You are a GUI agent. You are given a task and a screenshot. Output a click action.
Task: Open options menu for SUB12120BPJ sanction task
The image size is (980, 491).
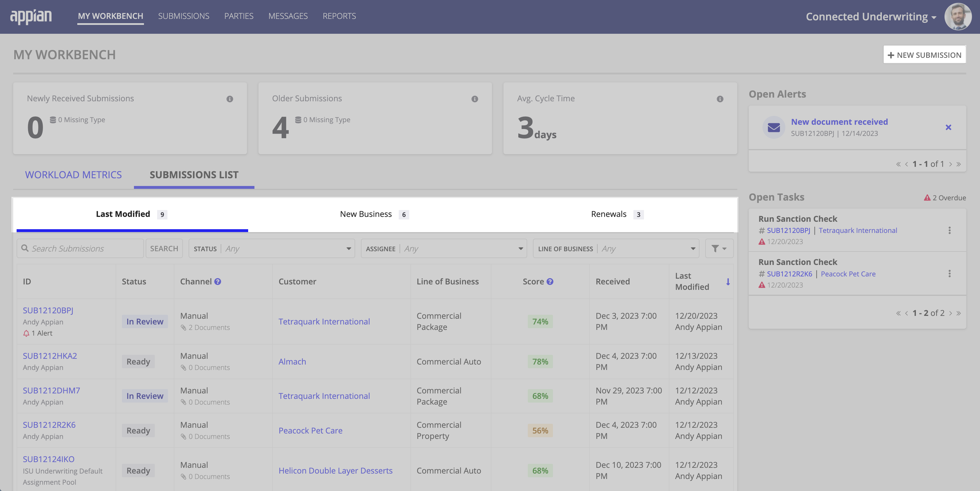(x=950, y=230)
